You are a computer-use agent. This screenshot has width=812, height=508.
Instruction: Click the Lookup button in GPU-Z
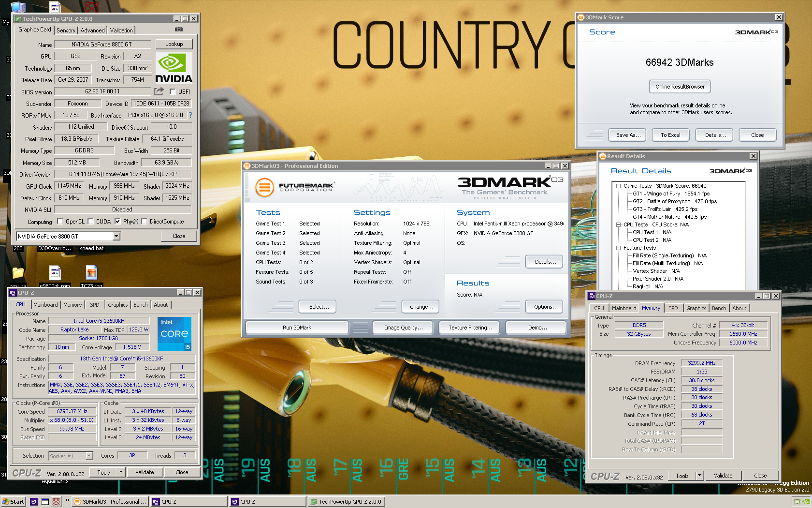[x=174, y=44]
